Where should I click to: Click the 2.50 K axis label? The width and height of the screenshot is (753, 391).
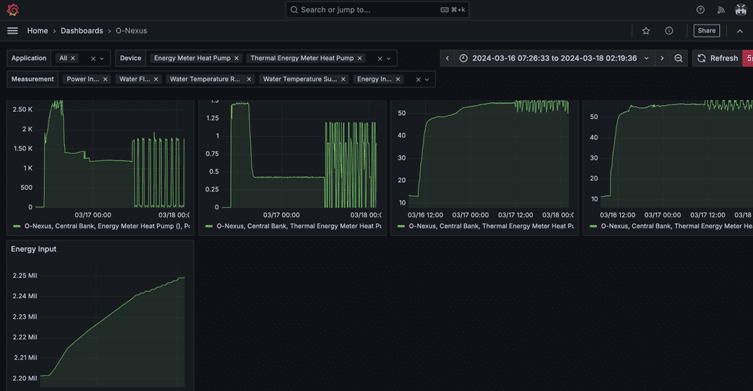point(23,110)
